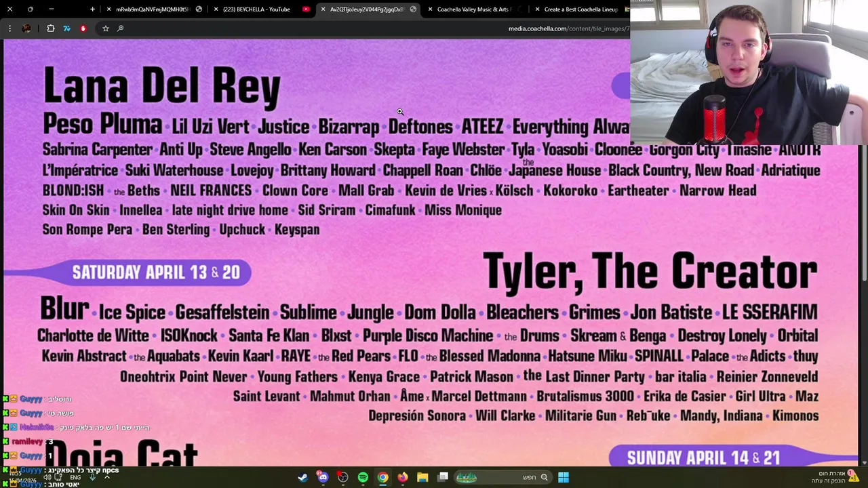This screenshot has width=868, height=488.
Task: Click the Suki Waterhouse artist name
Action: (174, 170)
